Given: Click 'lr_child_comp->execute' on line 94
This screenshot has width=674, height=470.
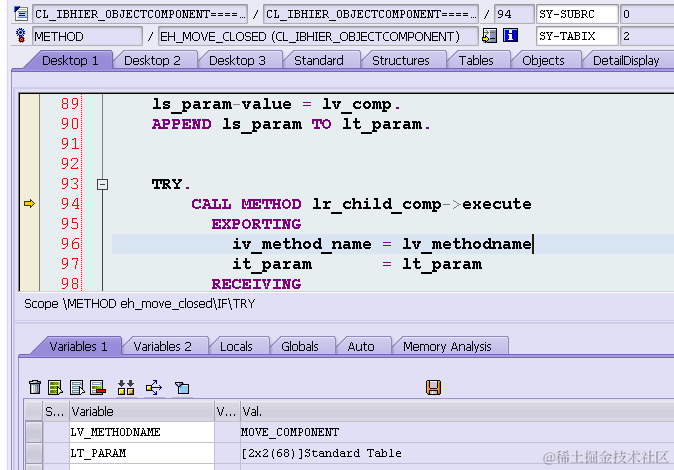Looking at the screenshot, I should point(422,204).
